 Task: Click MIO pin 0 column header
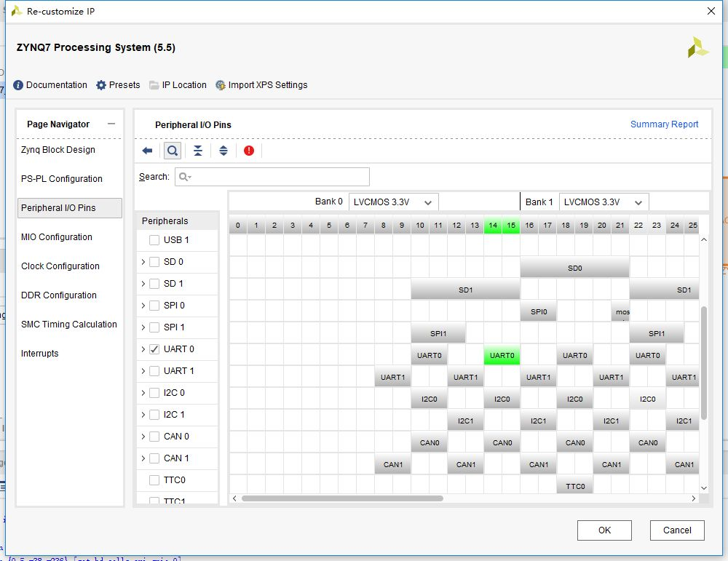[238, 225]
